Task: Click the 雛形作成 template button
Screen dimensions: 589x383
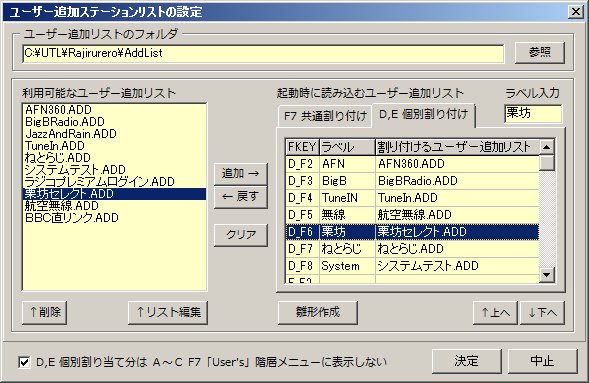Action: [x=317, y=312]
